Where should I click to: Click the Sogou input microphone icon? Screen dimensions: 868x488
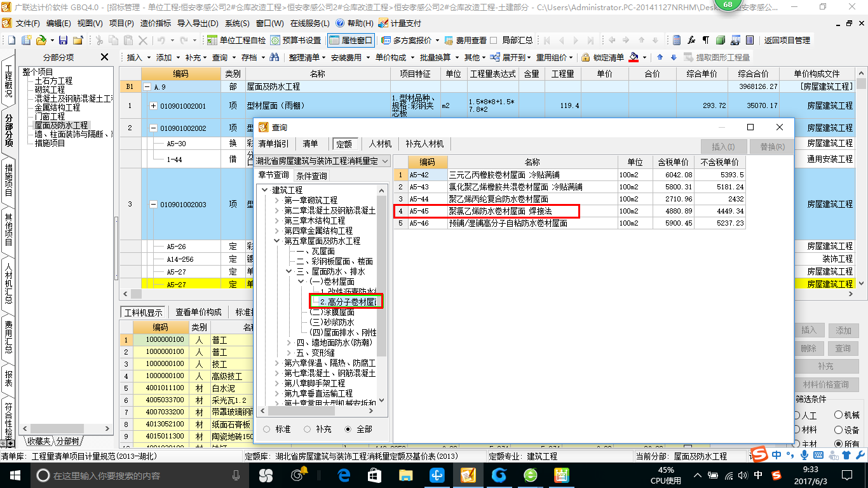[804, 455]
